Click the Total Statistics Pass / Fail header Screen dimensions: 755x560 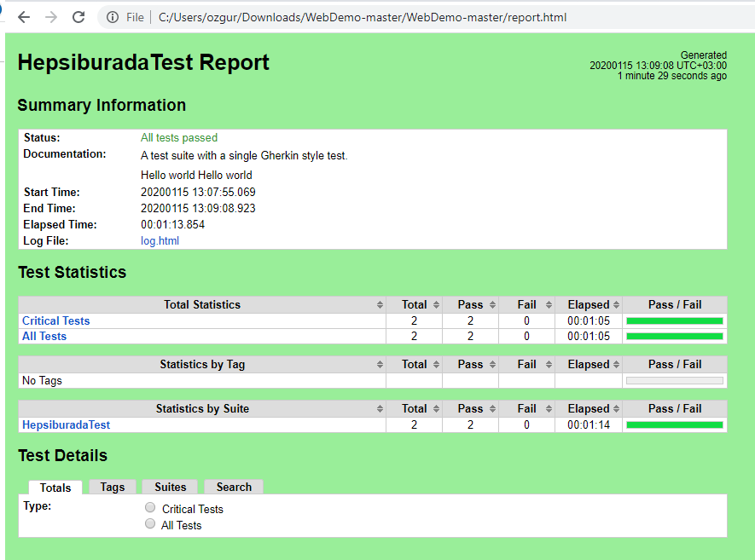675,304
